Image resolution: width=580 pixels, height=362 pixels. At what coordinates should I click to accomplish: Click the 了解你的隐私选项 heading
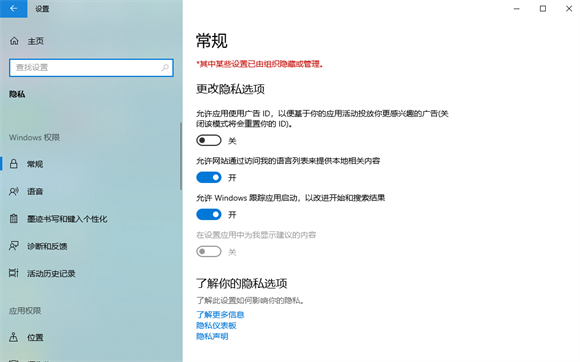pyautogui.click(x=242, y=284)
